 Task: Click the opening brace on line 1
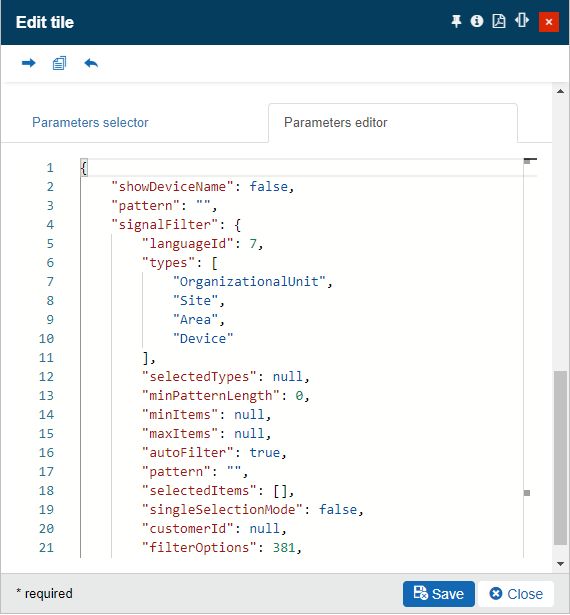(84, 168)
